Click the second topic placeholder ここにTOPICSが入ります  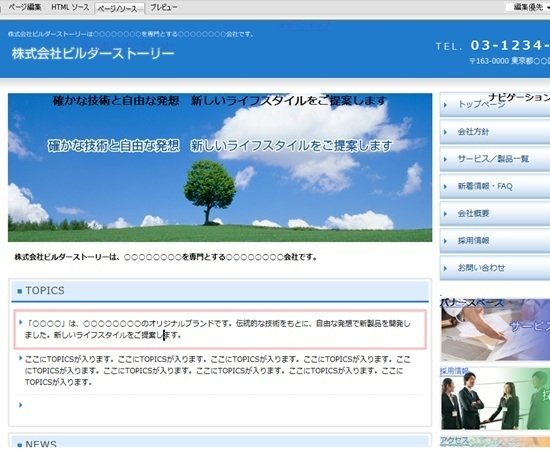217,371
